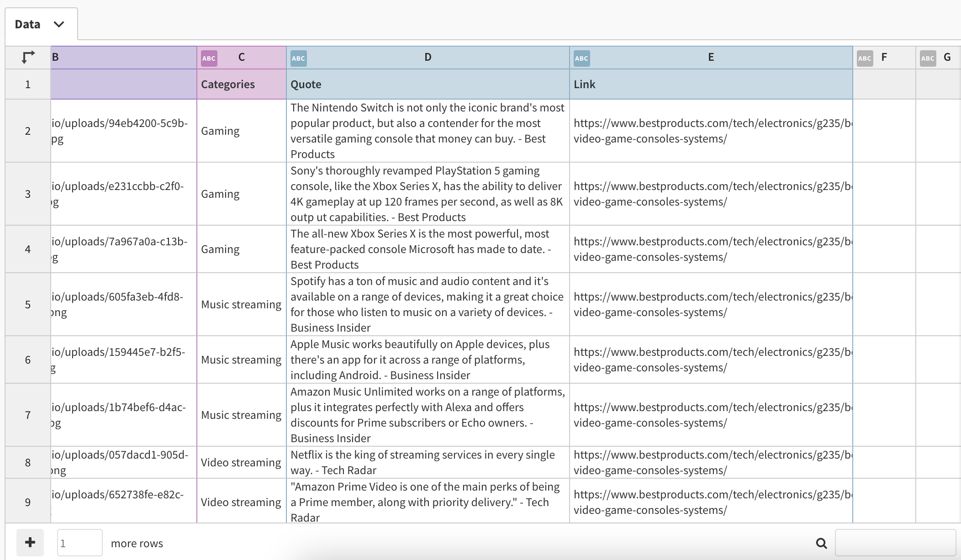Select row number 4
The height and width of the screenshot is (560, 961).
click(x=28, y=249)
